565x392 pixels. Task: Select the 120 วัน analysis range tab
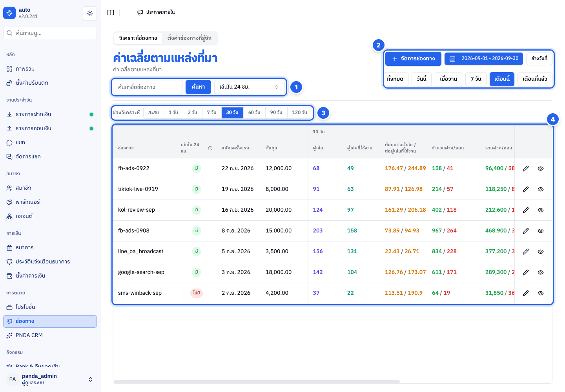click(x=300, y=113)
